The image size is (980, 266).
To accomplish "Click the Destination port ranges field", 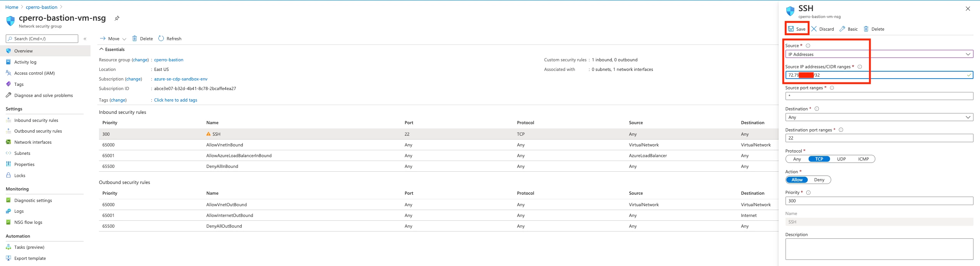I will (x=879, y=138).
